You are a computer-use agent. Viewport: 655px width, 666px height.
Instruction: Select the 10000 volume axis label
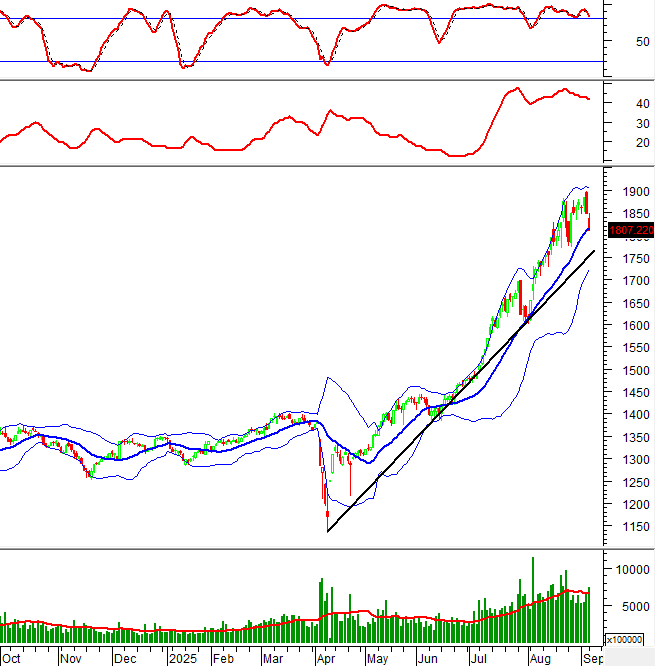coord(629,569)
